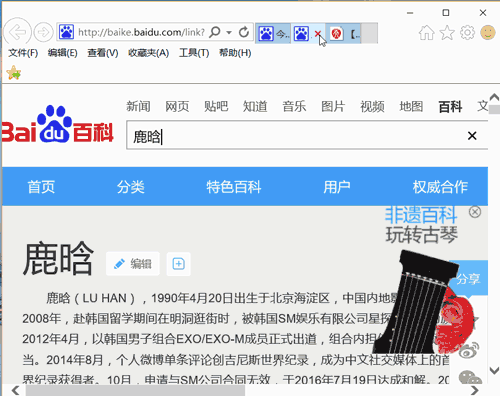
Task: Click the horizontal scrollbar thumb
Action: [x=135, y=390]
